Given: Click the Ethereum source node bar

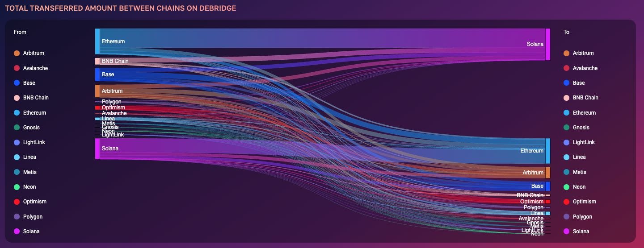Looking at the screenshot, I should 97,41.
